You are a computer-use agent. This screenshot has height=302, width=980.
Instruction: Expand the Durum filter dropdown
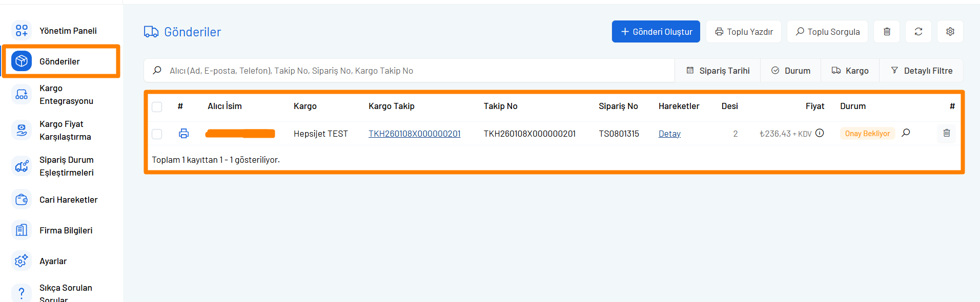click(791, 71)
